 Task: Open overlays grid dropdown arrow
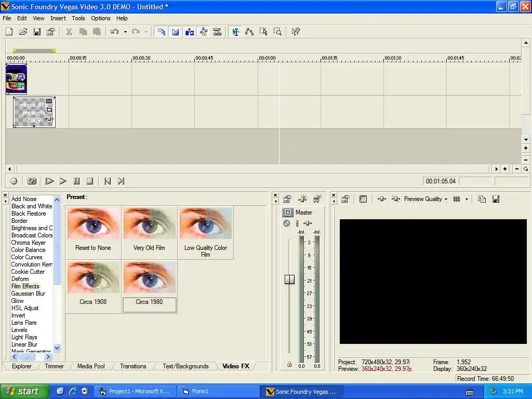click(467, 199)
